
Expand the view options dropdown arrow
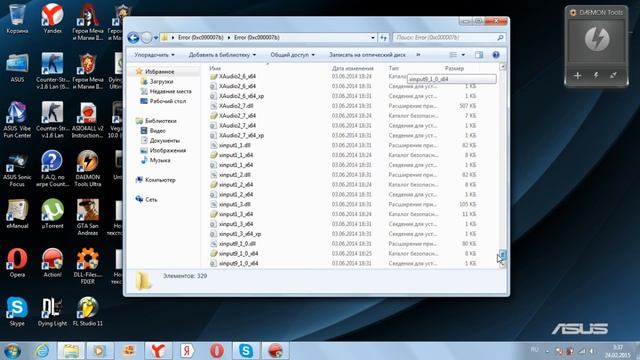tap(463, 55)
